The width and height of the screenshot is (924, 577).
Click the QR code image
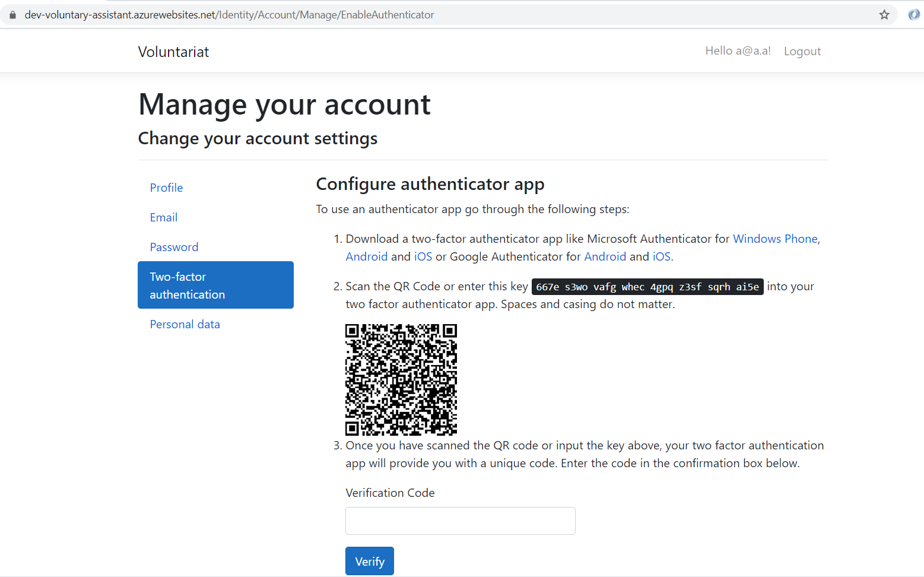(401, 379)
